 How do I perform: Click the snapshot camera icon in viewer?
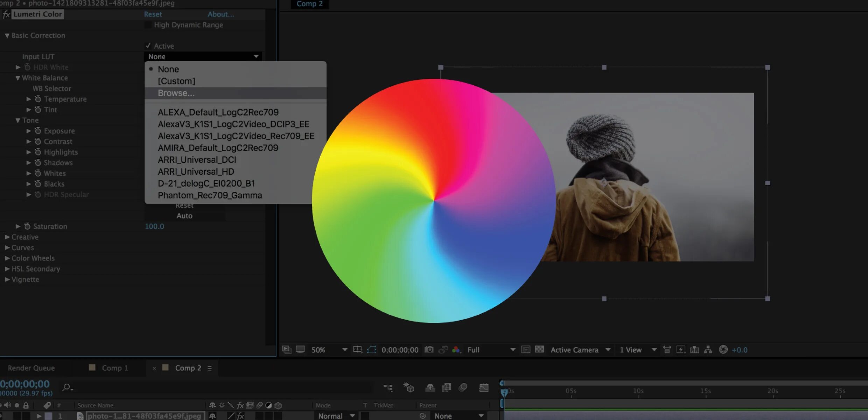tap(429, 350)
